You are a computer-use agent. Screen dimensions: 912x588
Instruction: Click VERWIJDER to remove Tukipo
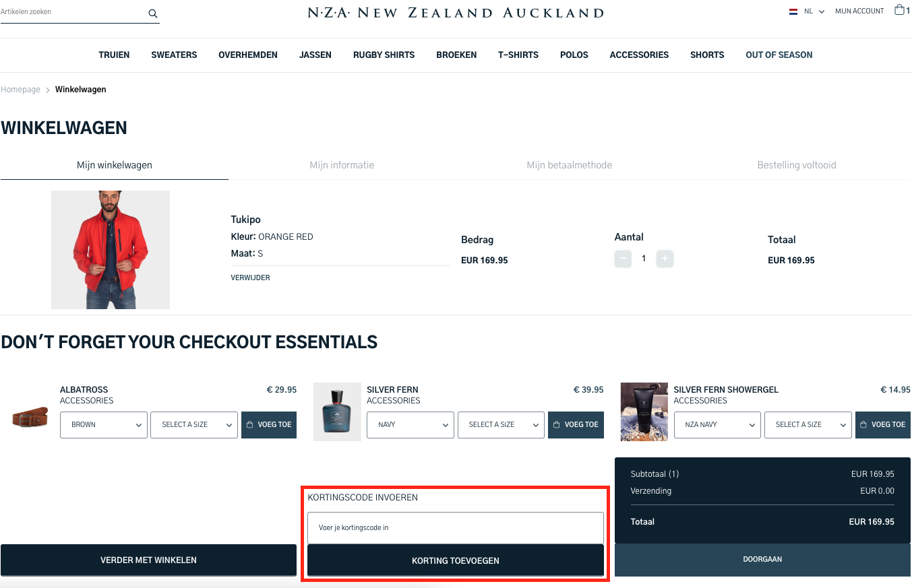click(250, 277)
